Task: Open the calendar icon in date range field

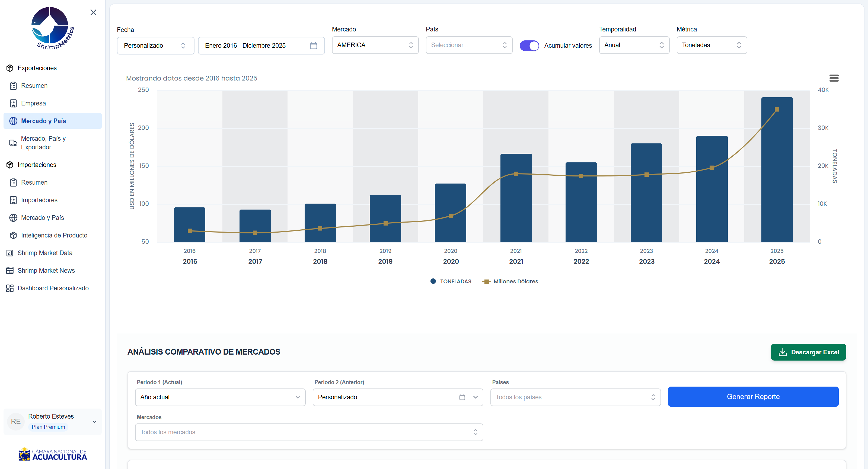Action: (x=313, y=46)
